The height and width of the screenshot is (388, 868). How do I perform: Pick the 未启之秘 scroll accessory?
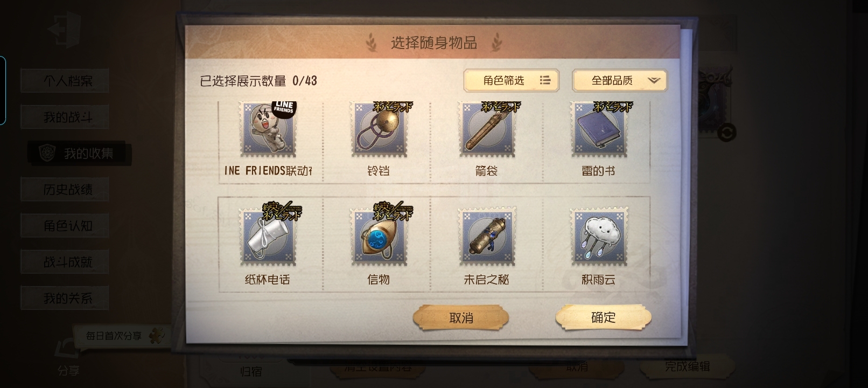(x=487, y=237)
